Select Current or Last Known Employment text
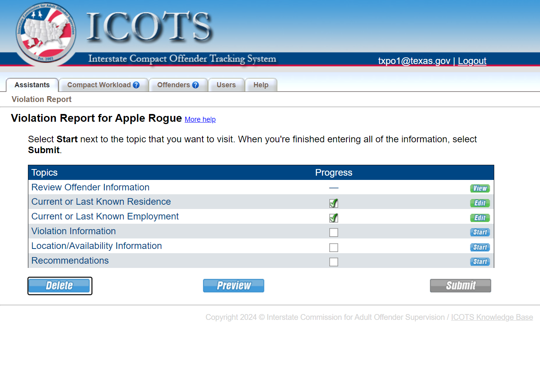This screenshot has width=540, height=392. pos(105,216)
